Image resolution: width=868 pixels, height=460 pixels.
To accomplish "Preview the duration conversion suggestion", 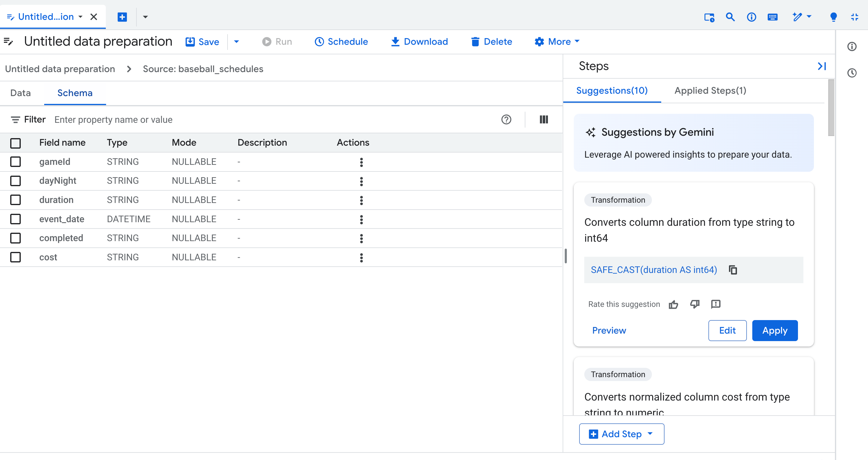I will point(609,330).
